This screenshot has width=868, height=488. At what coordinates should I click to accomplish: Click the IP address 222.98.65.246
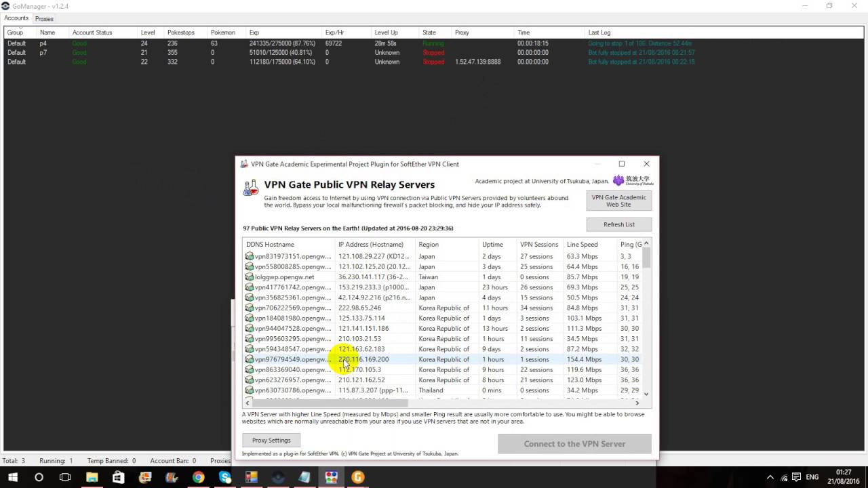(359, 308)
